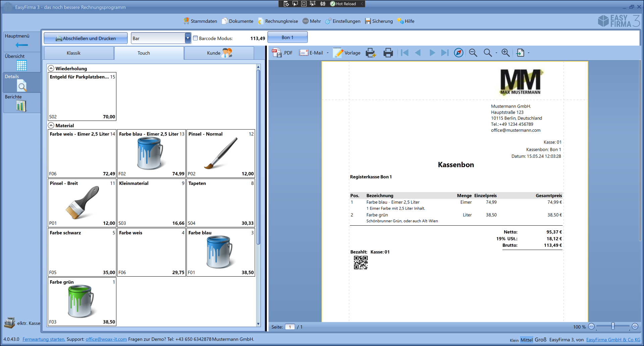
Task: Add Farbe blau - Eimer 2,5 Liter
Action: point(152,154)
